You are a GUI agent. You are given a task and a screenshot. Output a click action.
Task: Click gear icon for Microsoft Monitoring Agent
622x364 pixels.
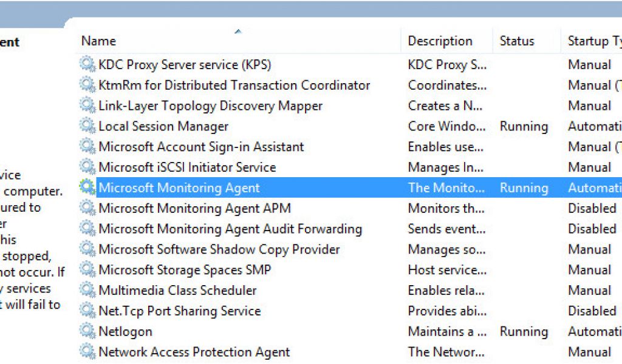pos(88,187)
